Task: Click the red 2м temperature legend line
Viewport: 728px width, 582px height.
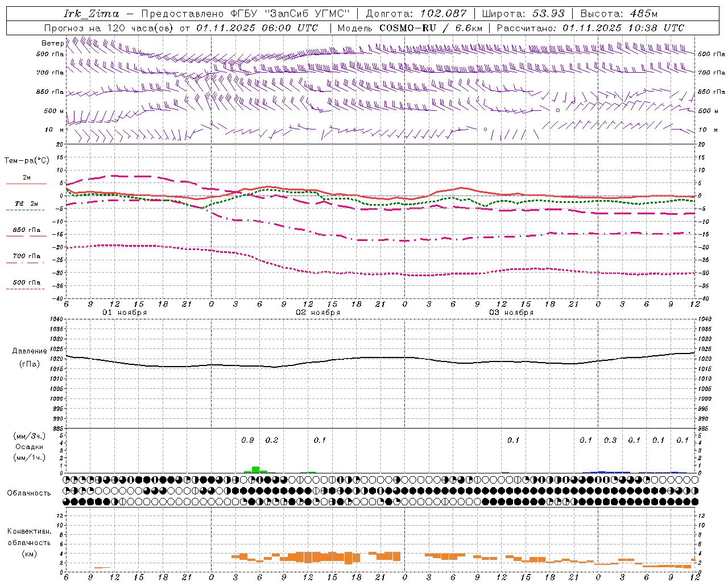Action: [26, 184]
